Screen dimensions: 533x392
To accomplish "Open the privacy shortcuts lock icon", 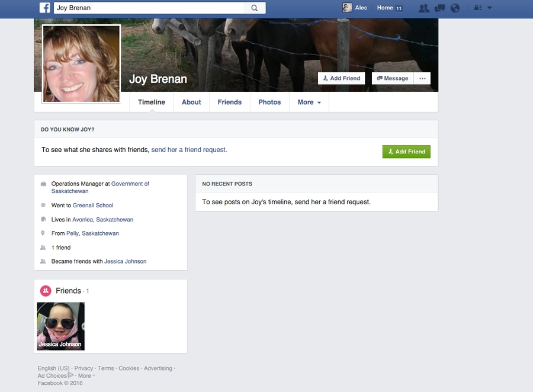I will 478,8.
